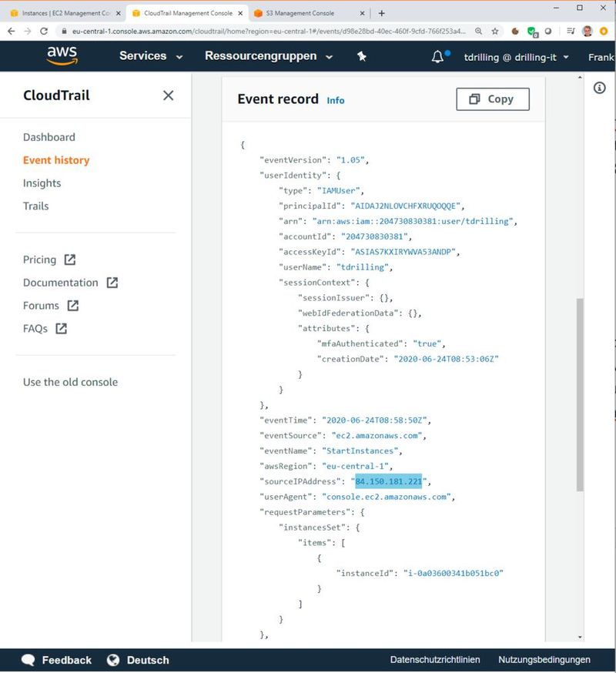Open the browser profile avatar
Screen dimensions: 616x673
(x=588, y=31)
